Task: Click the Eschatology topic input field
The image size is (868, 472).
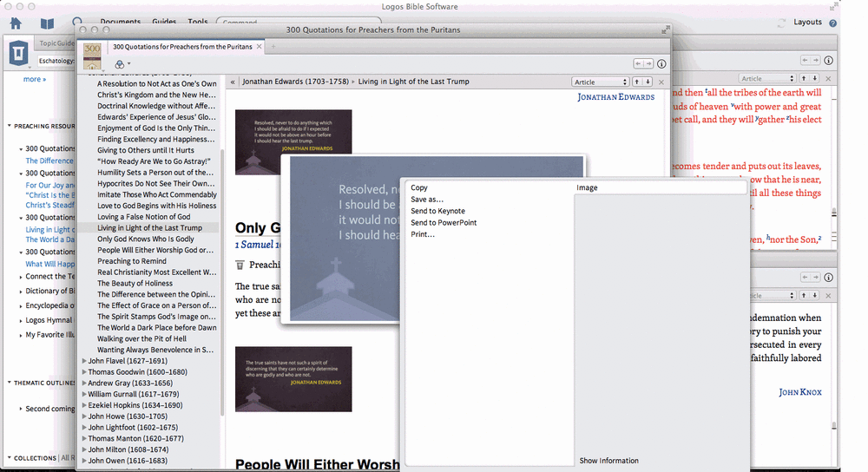Action: point(56,61)
